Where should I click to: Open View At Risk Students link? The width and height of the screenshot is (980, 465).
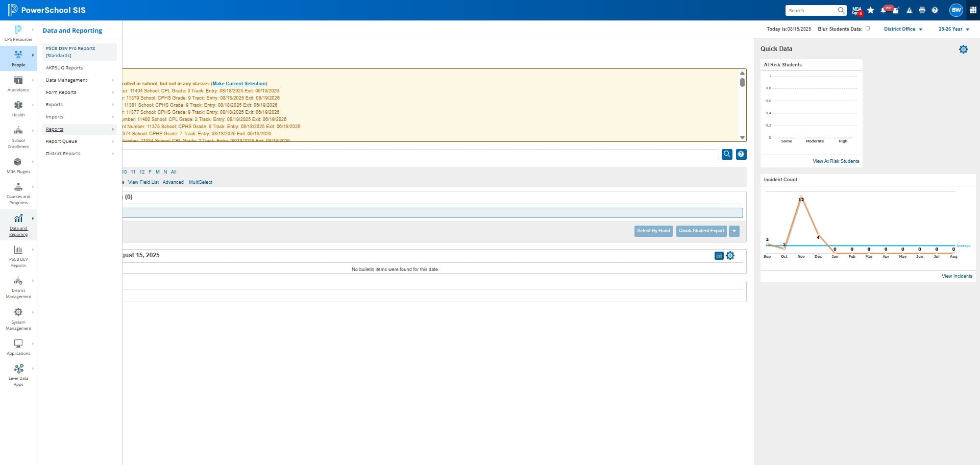836,161
